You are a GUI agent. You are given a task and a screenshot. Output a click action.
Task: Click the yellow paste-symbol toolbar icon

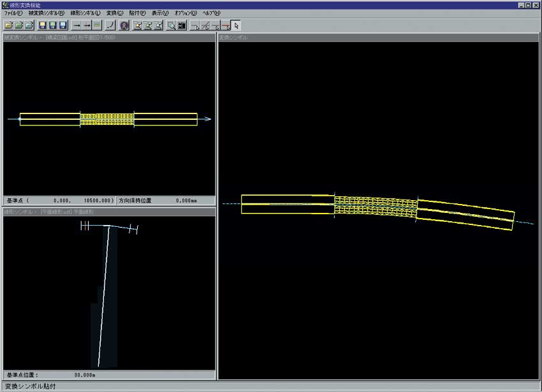138,25
